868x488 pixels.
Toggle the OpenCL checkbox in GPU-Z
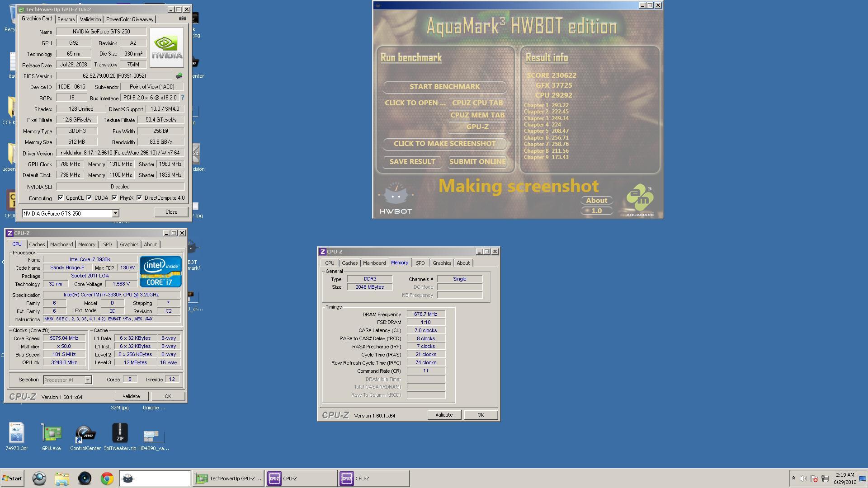pos(61,197)
